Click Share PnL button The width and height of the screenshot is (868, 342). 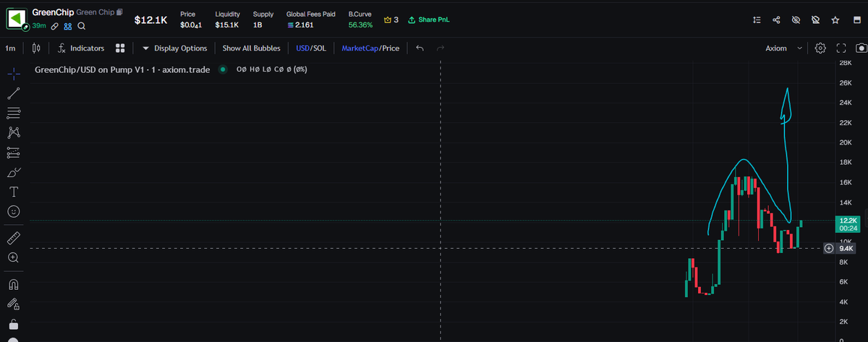pos(428,20)
